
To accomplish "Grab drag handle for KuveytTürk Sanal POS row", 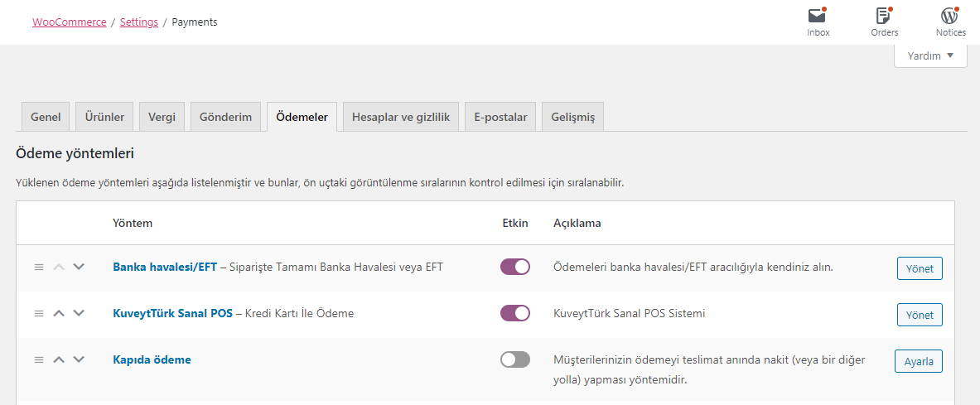I will click(39, 313).
